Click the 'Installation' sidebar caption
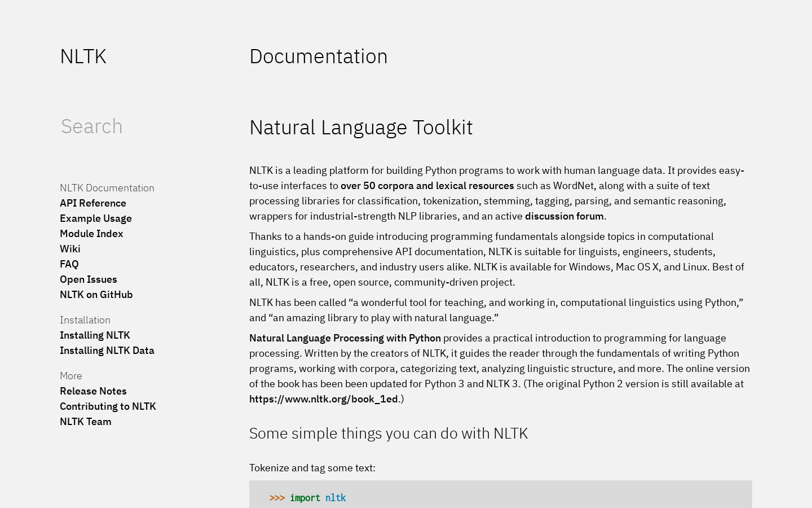812x508 pixels. [x=85, y=320]
